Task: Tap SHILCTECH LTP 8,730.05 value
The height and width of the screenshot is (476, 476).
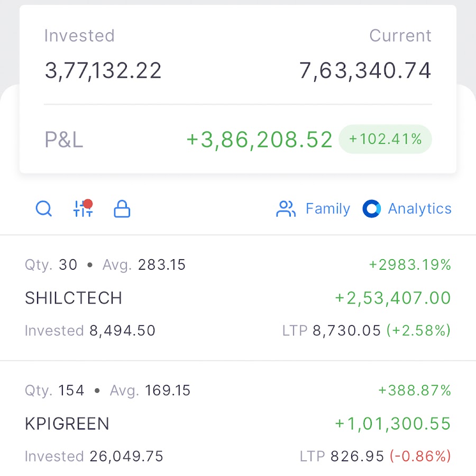Action: point(346,330)
